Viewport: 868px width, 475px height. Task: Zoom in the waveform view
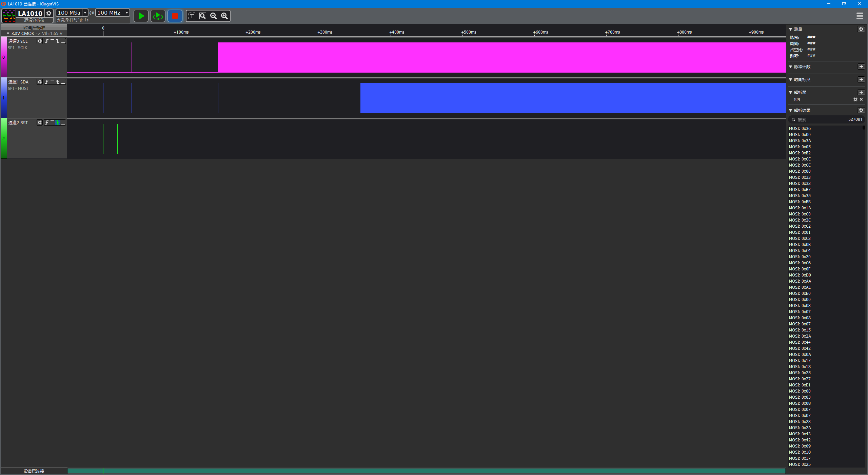[224, 16]
